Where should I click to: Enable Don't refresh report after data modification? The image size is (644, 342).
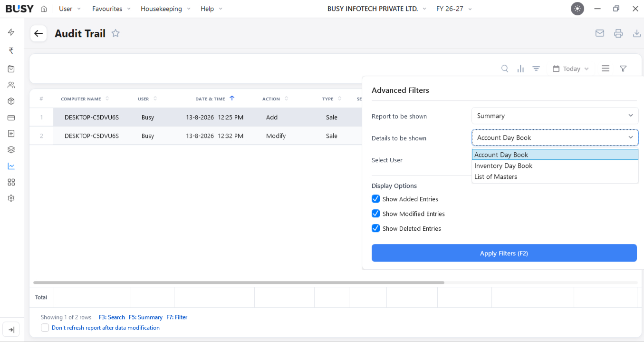tap(45, 328)
